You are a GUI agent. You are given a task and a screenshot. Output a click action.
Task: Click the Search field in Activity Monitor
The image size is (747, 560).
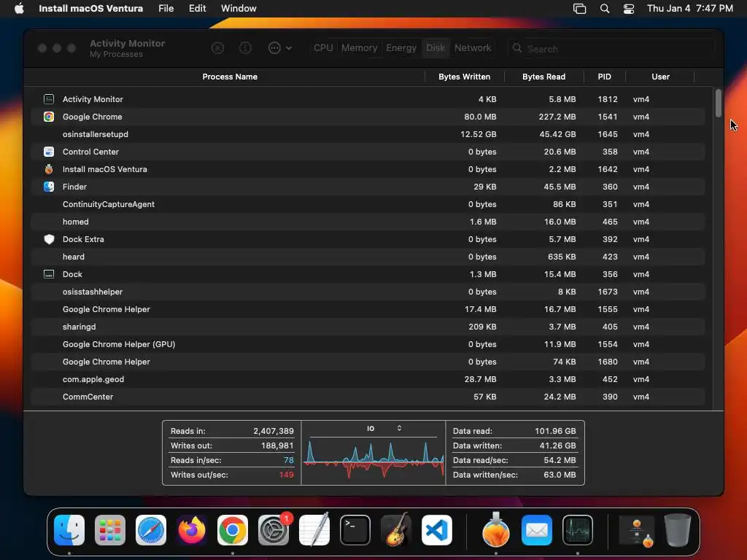click(x=611, y=49)
